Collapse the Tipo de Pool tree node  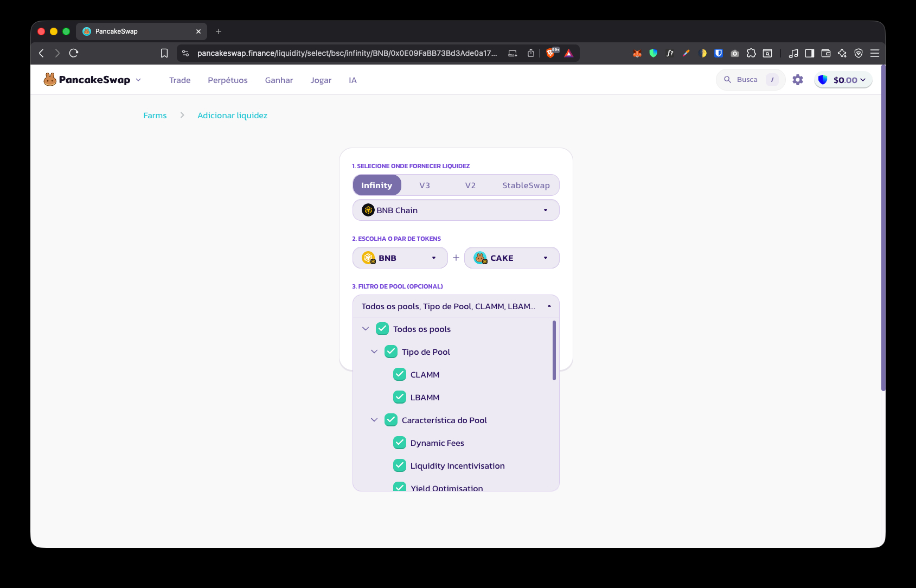[374, 351]
